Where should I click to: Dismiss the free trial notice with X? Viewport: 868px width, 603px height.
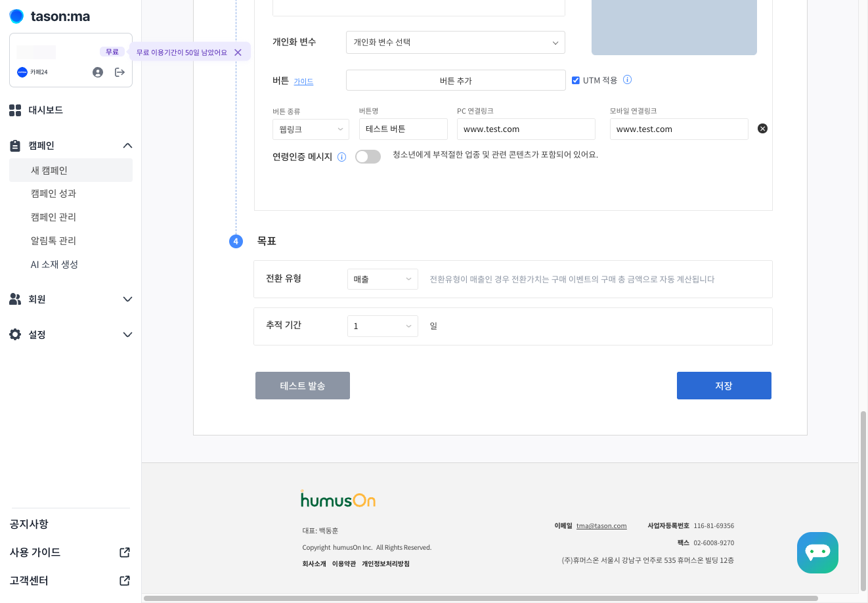(x=238, y=53)
